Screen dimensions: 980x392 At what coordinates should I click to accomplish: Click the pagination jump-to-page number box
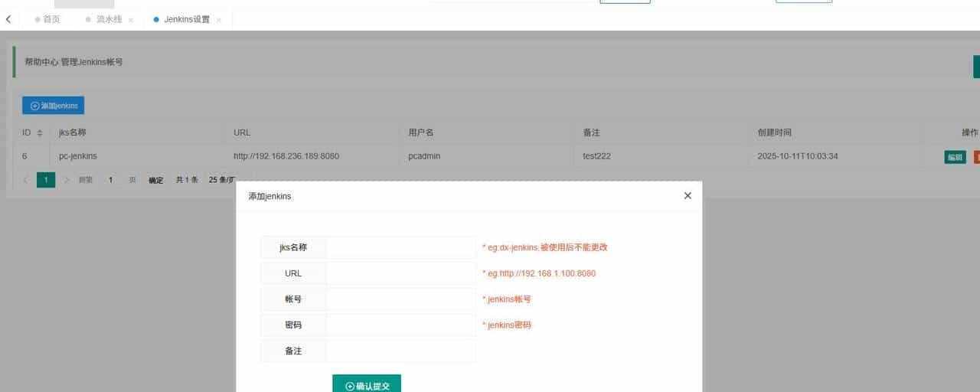click(x=110, y=180)
